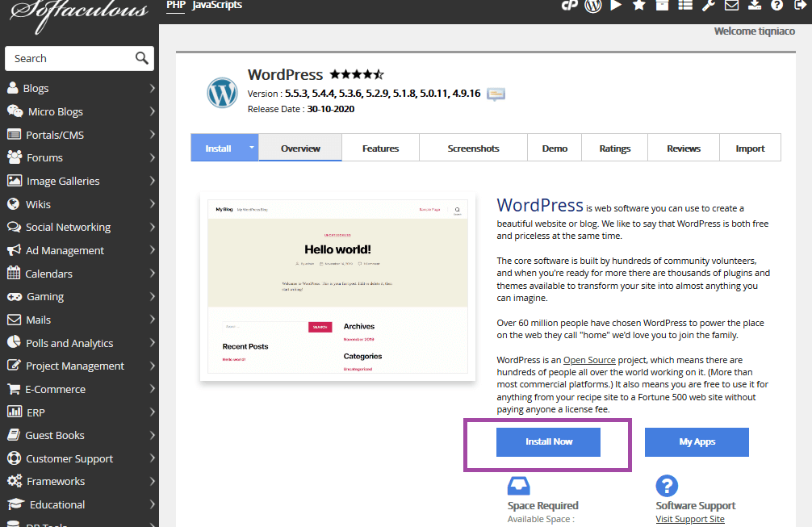Click the changelog note icon beside versions

496,94
